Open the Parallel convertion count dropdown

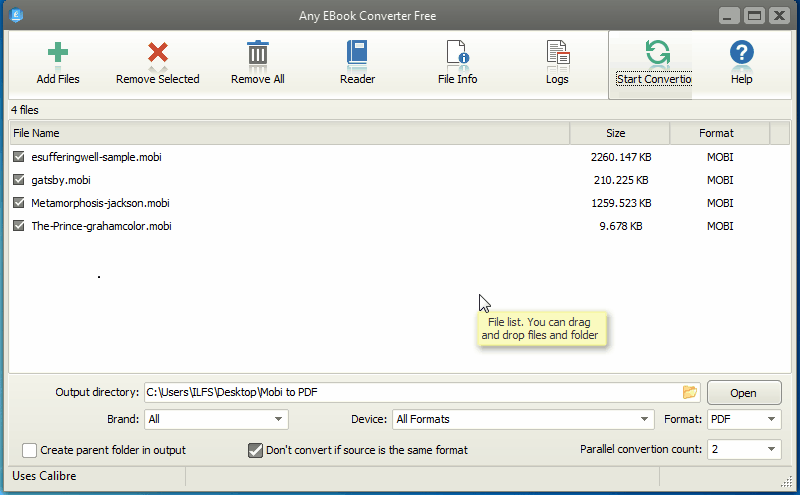tap(744, 450)
